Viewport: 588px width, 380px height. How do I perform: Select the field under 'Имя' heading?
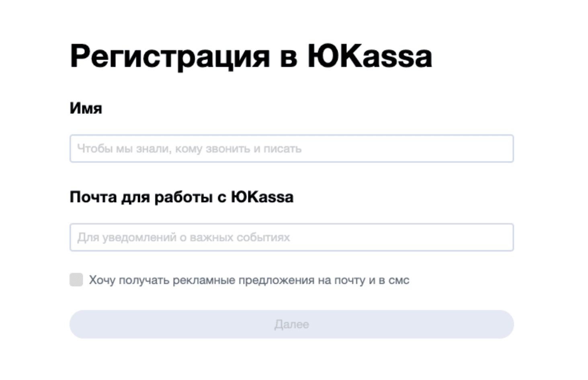(x=291, y=148)
